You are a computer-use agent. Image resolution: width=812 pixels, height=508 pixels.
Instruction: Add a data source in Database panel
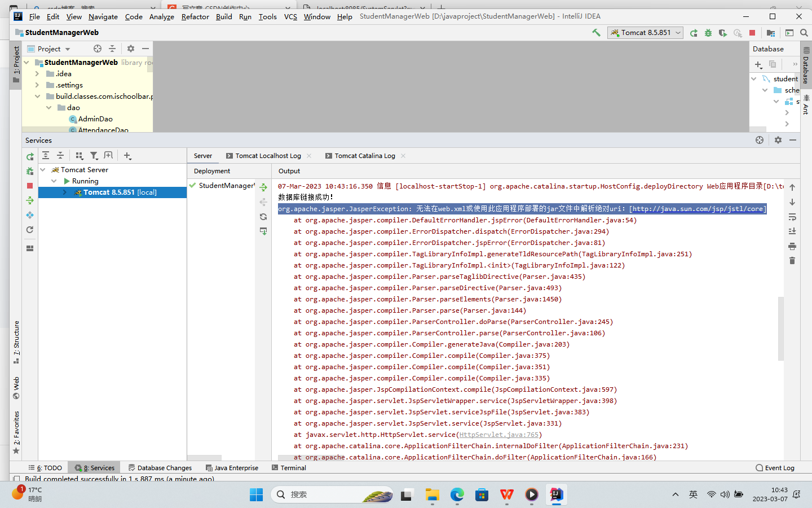(758, 64)
